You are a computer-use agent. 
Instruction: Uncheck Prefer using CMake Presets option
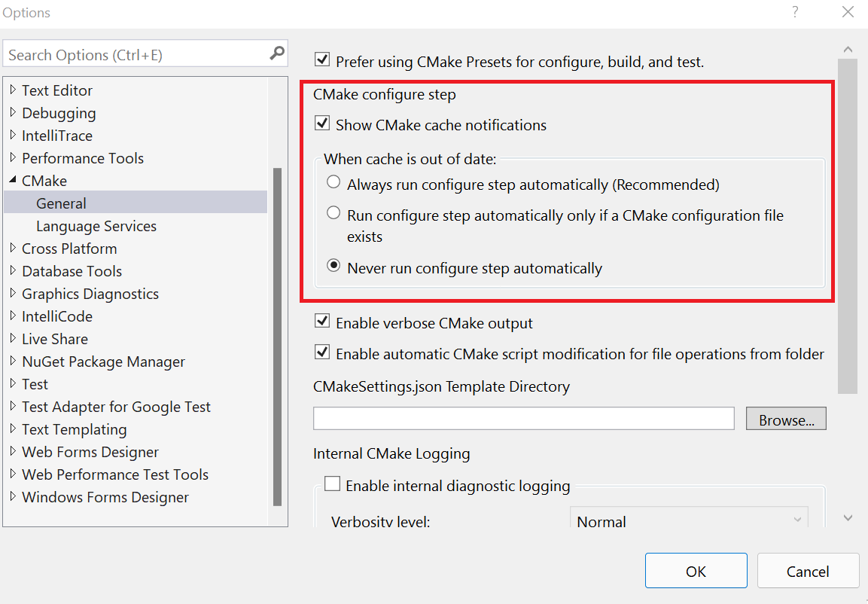click(x=322, y=59)
